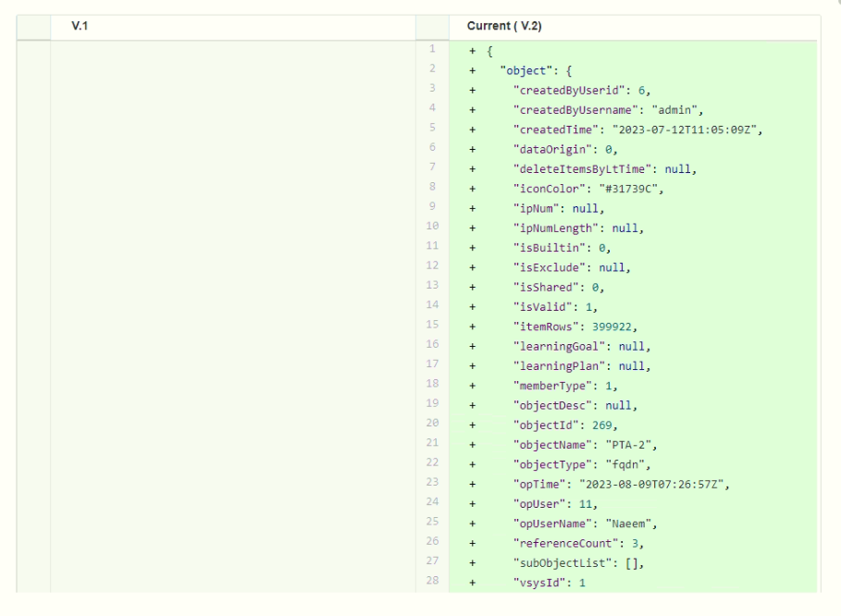Click line number 15 next to itemRows
Screen dimensions: 841x616
[x=431, y=326]
